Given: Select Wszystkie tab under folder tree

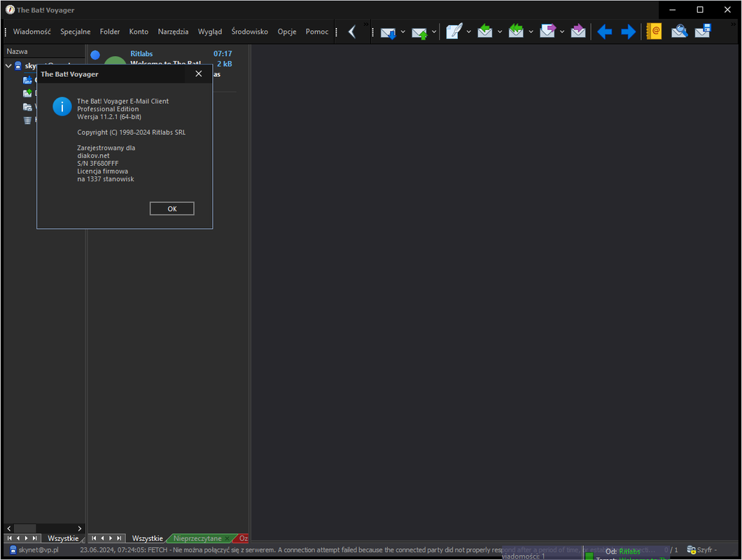Looking at the screenshot, I should [63, 538].
